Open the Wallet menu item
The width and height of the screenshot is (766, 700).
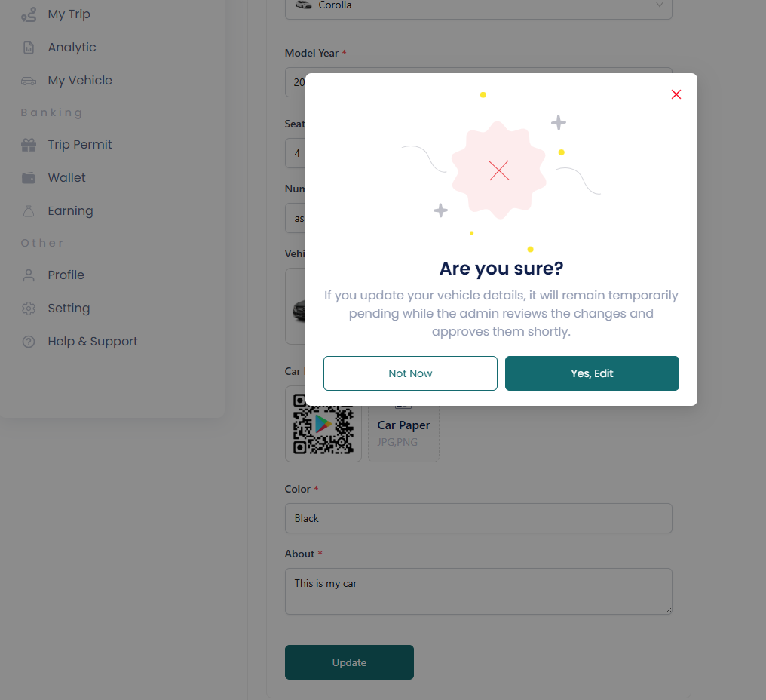pyautogui.click(x=66, y=178)
